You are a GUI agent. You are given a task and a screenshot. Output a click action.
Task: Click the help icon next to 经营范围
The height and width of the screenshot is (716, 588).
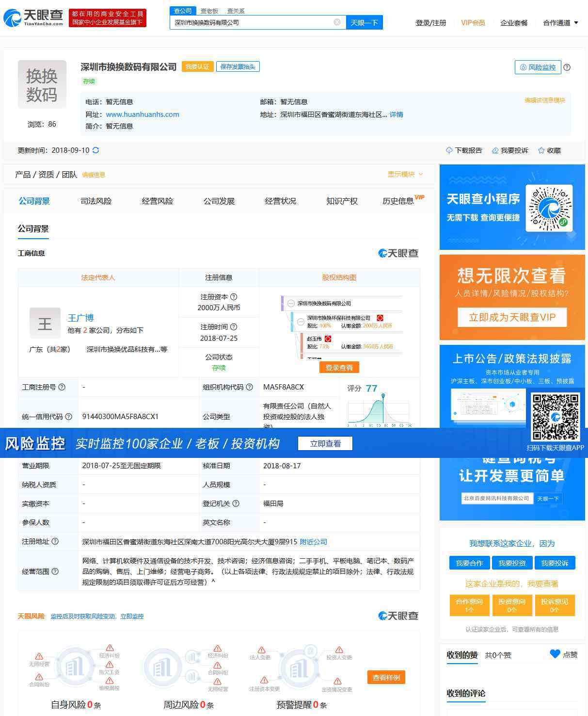55,571
